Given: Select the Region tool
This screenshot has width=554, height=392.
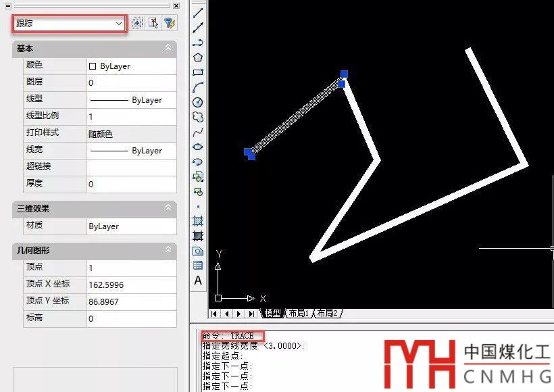Looking at the screenshot, I should tap(198, 251).
